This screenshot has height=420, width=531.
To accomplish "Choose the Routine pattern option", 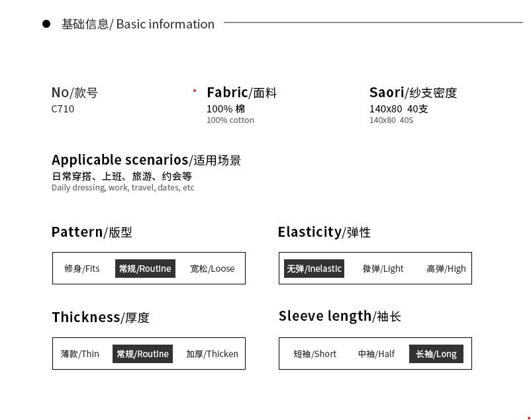I will [x=145, y=269].
